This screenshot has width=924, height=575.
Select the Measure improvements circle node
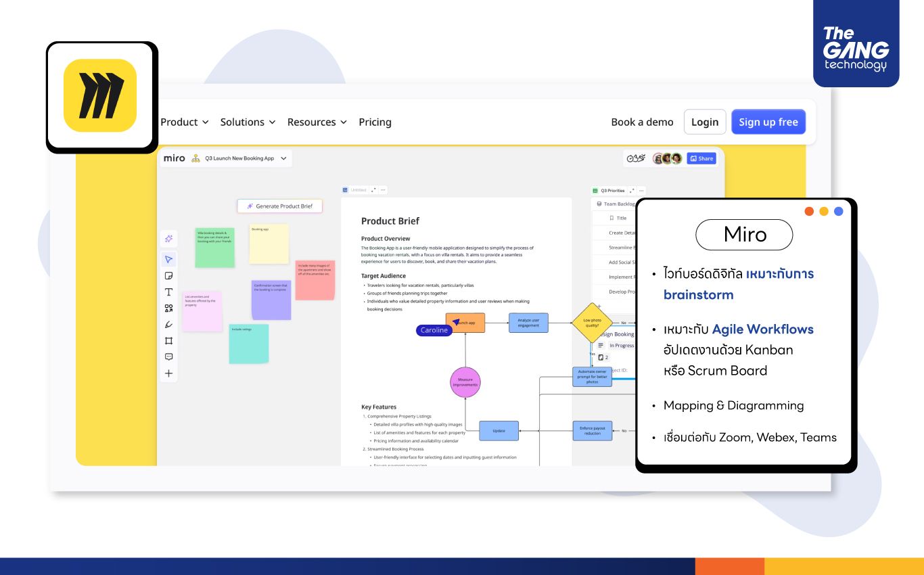(465, 383)
